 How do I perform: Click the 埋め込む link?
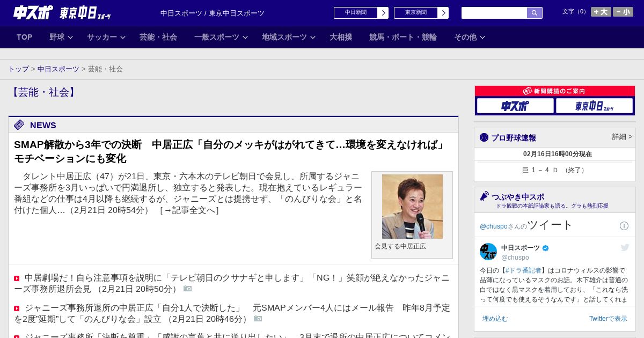click(495, 319)
